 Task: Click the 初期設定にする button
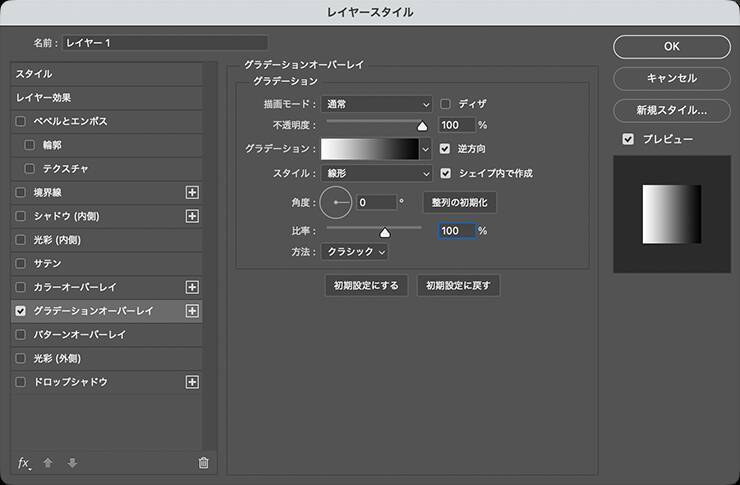click(366, 285)
